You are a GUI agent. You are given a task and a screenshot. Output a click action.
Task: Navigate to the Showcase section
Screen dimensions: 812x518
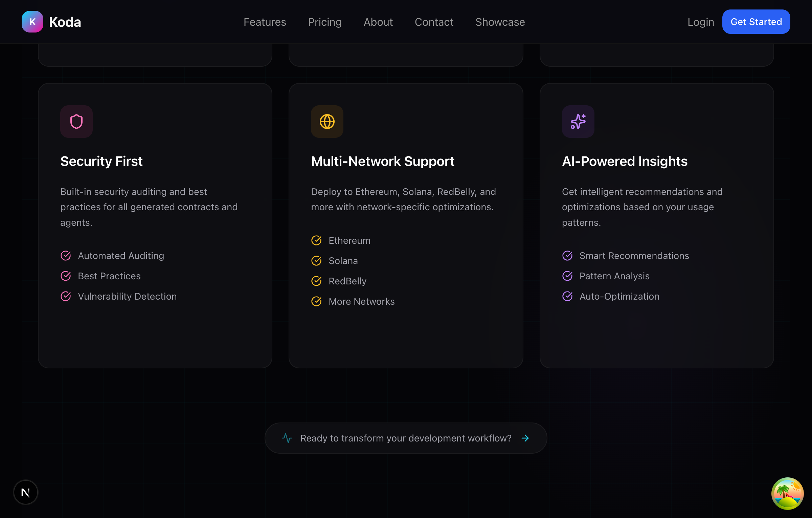point(500,22)
